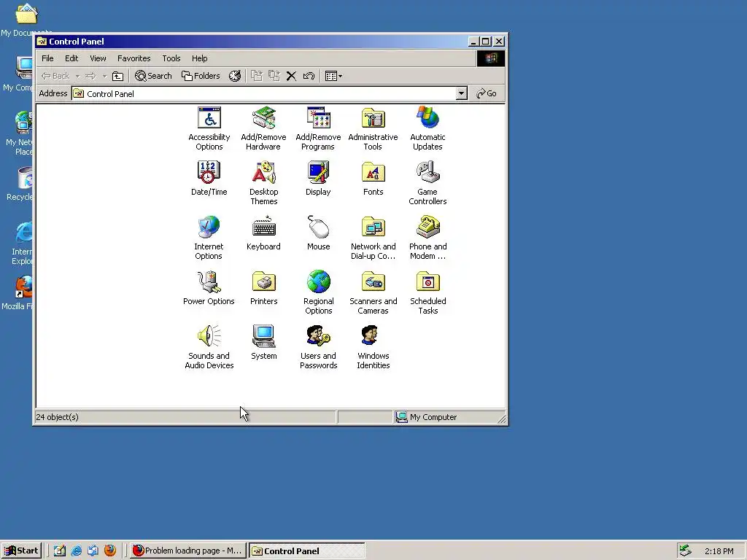Click the Search toolbar button
This screenshot has width=747, height=560.
[153, 76]
